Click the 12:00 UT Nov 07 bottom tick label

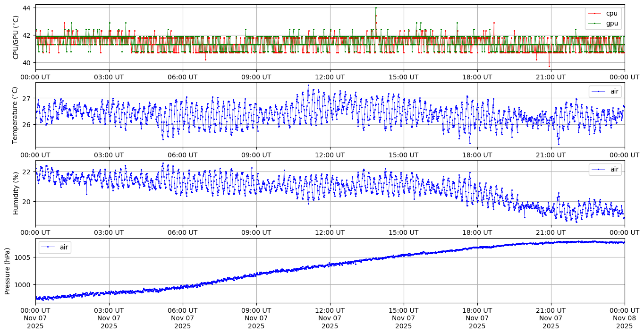coord(330,318)
